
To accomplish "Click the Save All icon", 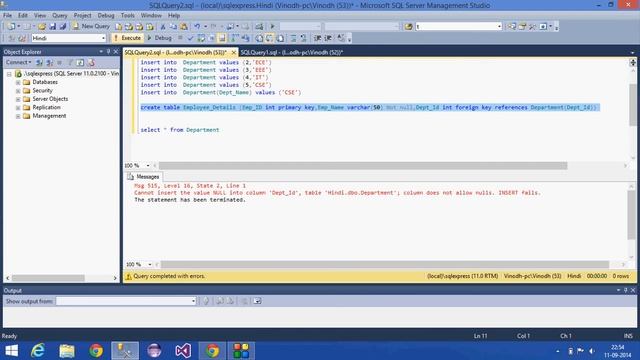I will pos(62,27).
